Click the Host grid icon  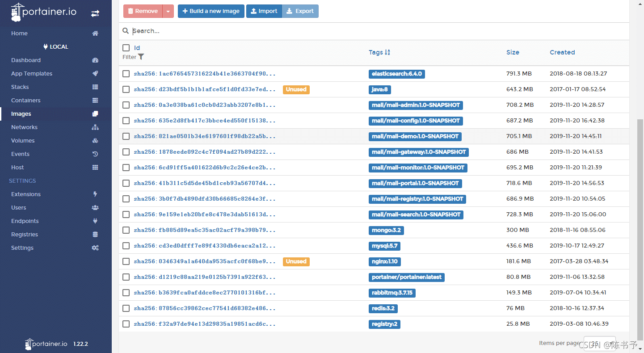(x=95, y=168)
